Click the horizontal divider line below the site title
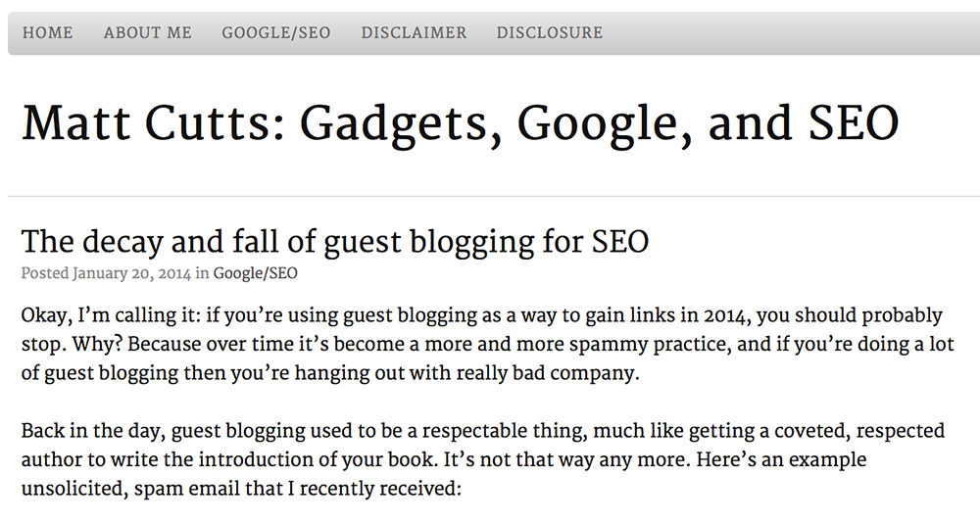Screen dimensions: 980x524 (494, 196)
